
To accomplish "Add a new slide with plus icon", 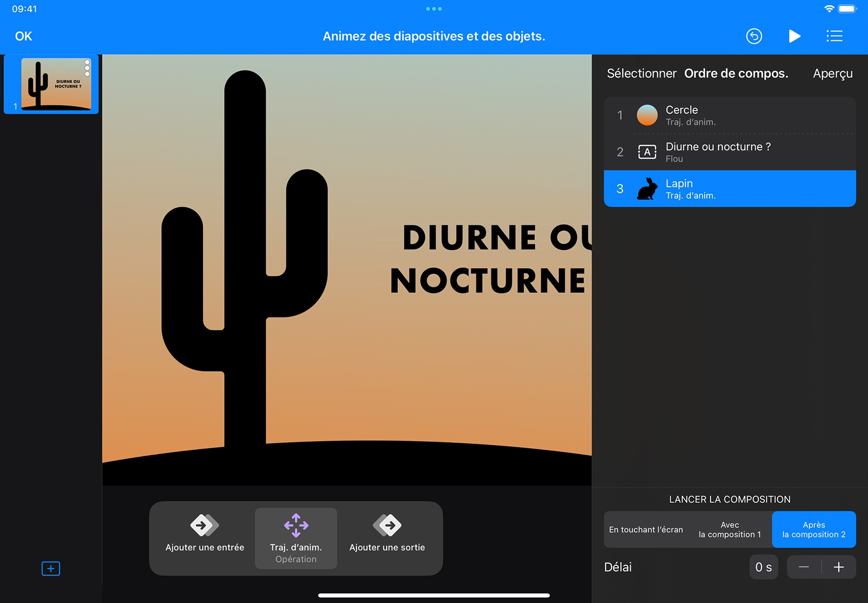I will 51,568.
